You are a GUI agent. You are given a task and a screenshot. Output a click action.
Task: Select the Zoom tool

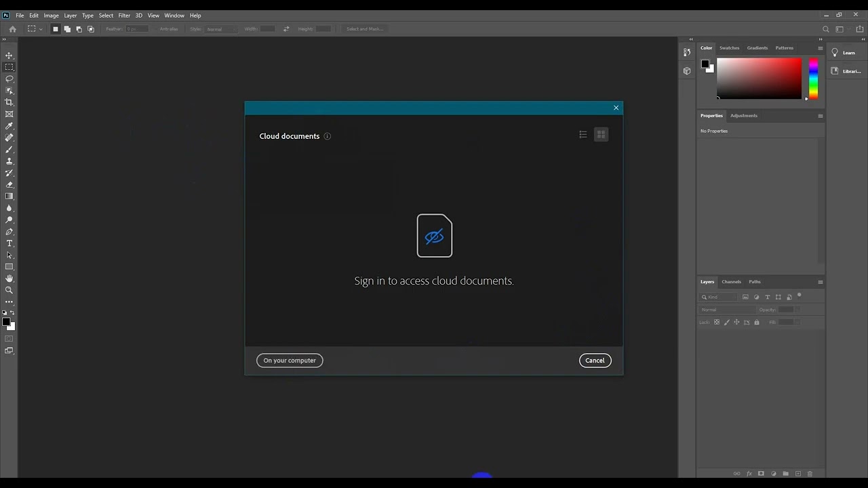(x=9, y=290)
